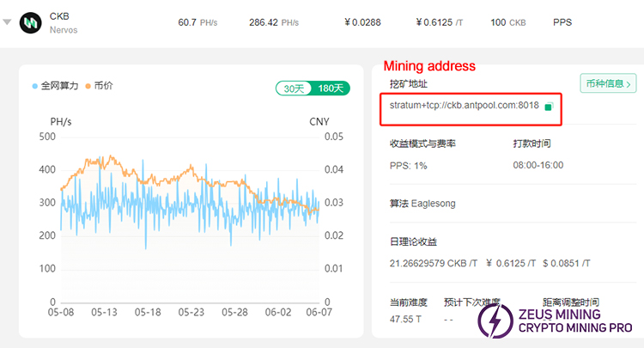This screenshot has width=644, height=348.
Task: Click the 286.42 PH/s network hashrate value
Action: 274,22
